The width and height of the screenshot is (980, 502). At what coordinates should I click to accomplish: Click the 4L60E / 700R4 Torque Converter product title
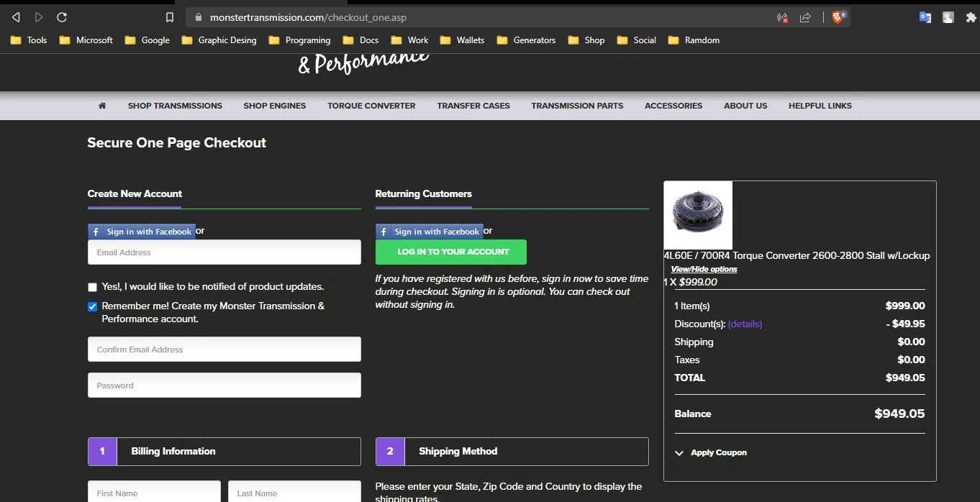coord(797,255)
